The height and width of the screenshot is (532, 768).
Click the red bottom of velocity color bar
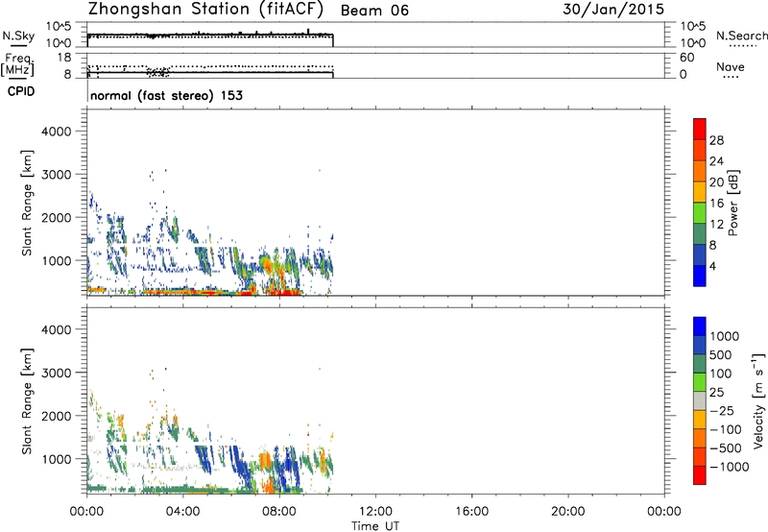point(700,475)
